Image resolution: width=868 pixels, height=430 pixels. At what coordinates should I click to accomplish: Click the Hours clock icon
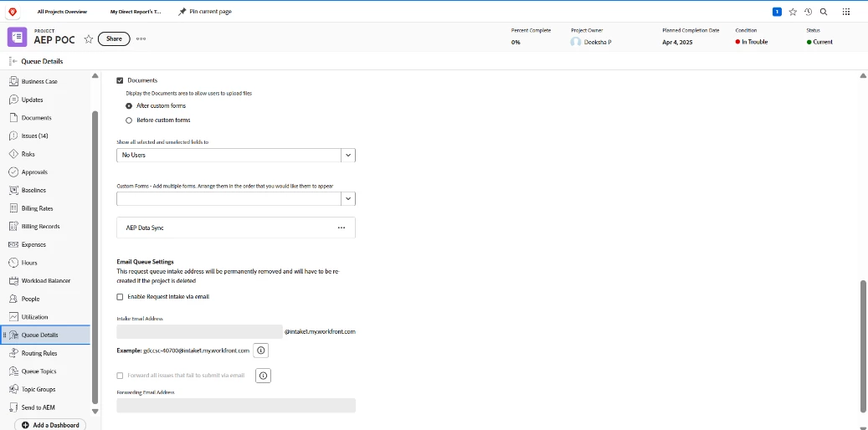[14, 263]
